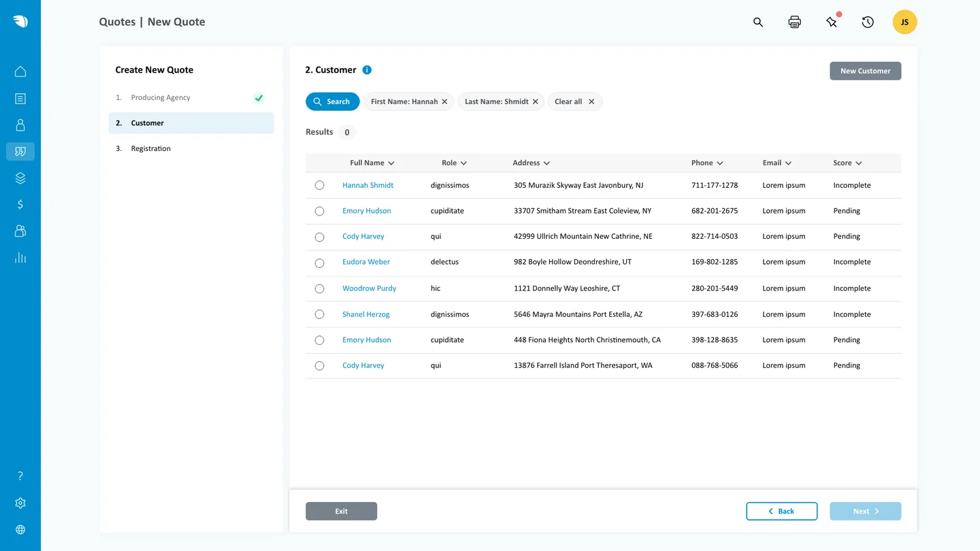Click the New Customer button
The image size is (980, 551).
pyautogui.click(x=865, y=71)
